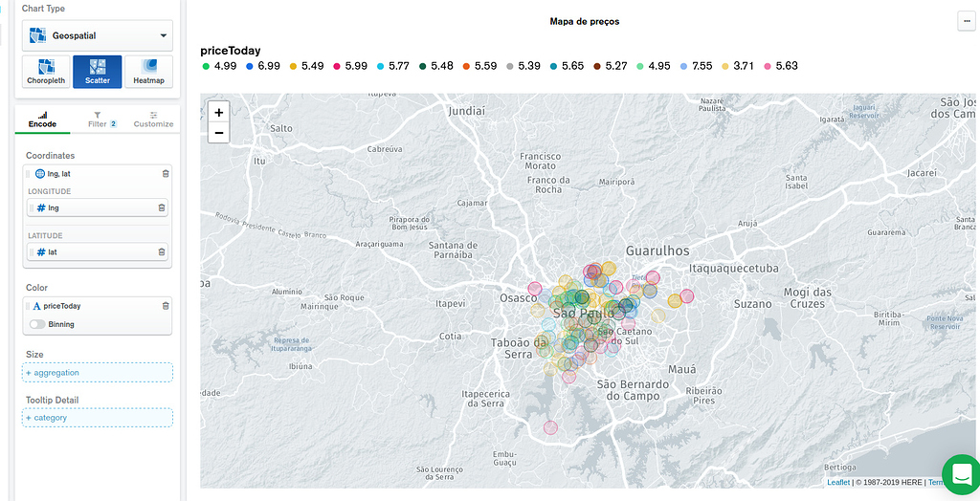Click the Size aggregation drop zone

[99, 372]
